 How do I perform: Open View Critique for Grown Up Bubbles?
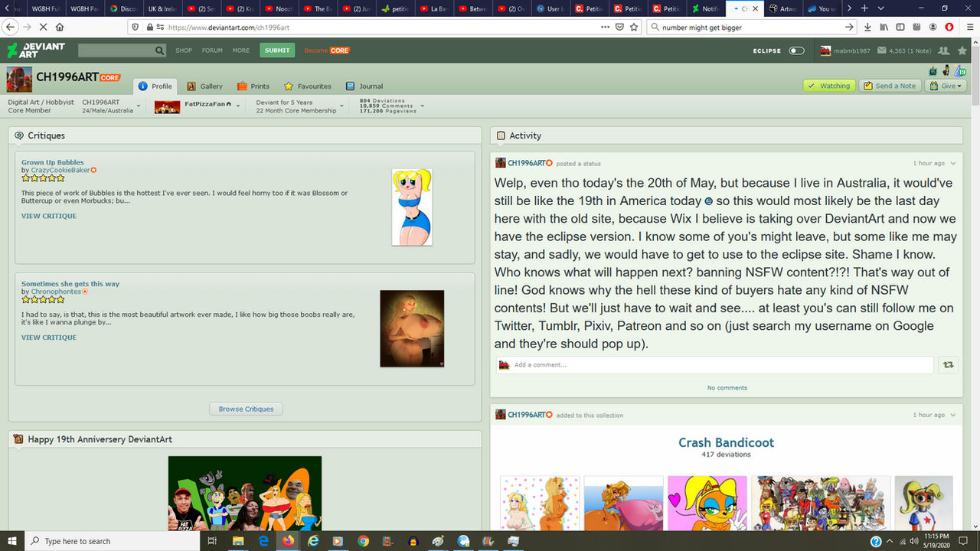click(x=49, y=216)
